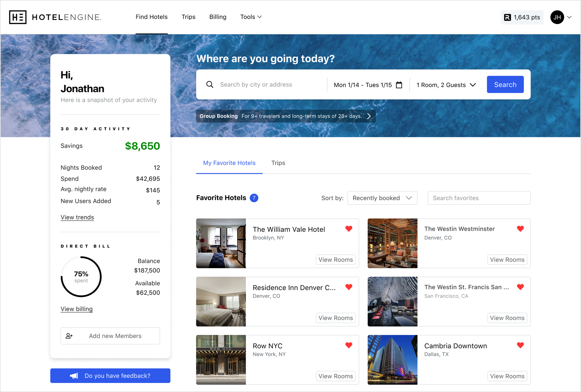Open Billing in the top navigation

218,17
